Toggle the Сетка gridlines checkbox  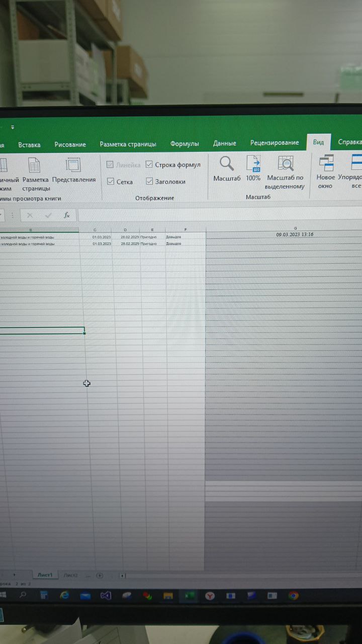click(111, 182)
